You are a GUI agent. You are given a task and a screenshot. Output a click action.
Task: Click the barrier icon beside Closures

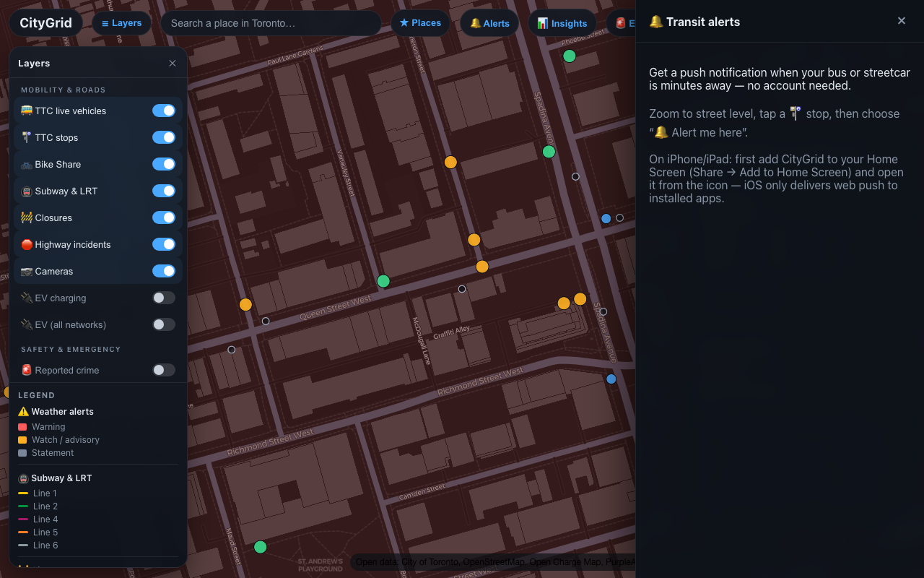(27, 217)
